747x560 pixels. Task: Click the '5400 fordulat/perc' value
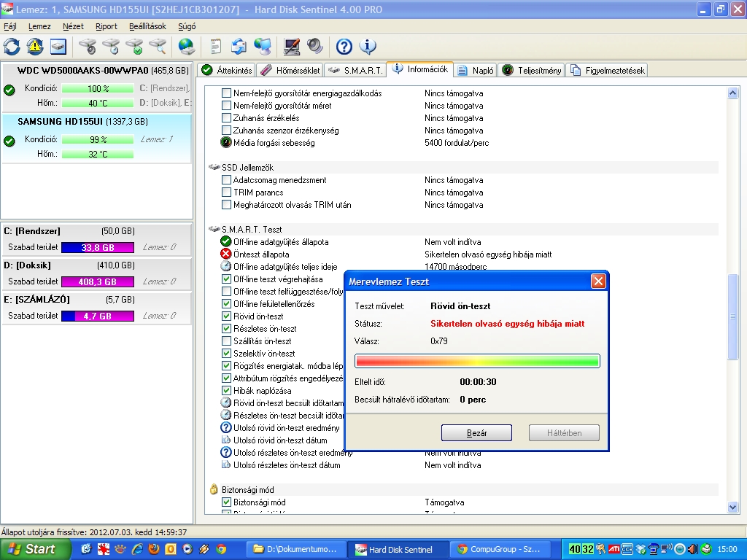[x=457, y=143]
